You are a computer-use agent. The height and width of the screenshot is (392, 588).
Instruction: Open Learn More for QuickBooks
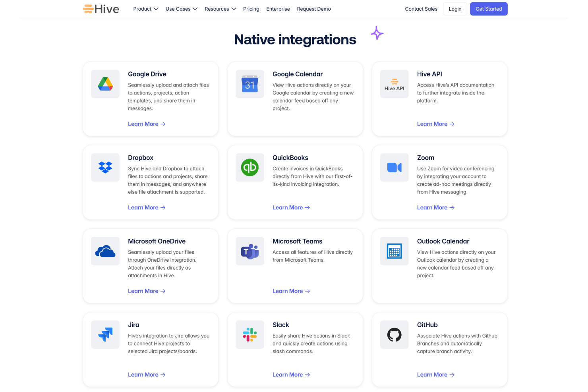pos(291,207)
